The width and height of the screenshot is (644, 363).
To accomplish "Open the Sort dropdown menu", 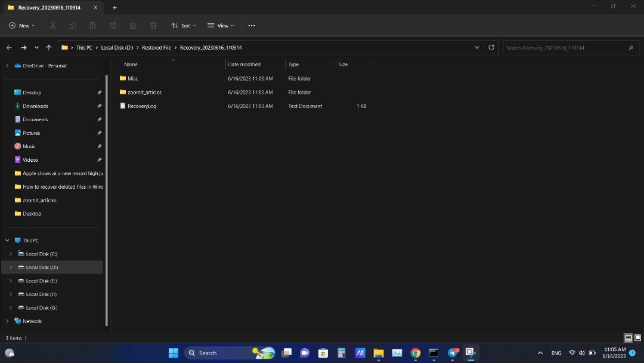I will point(184,26).
